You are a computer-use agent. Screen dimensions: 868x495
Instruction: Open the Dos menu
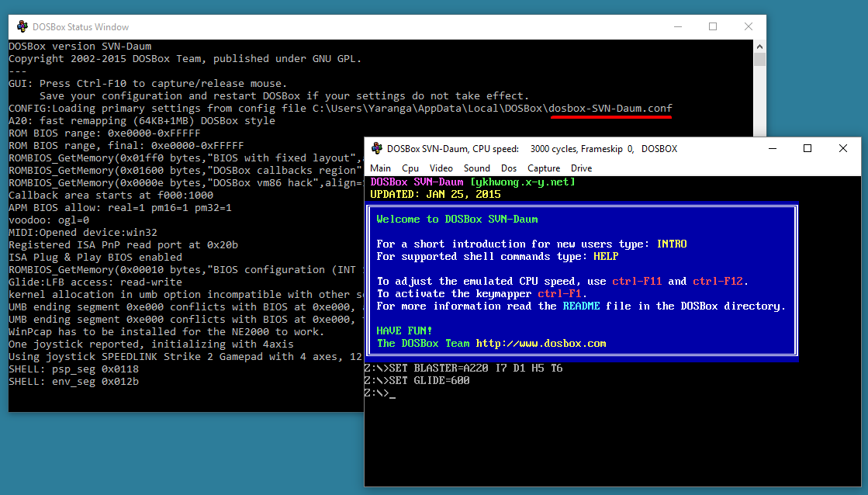(x=509, y=168)
